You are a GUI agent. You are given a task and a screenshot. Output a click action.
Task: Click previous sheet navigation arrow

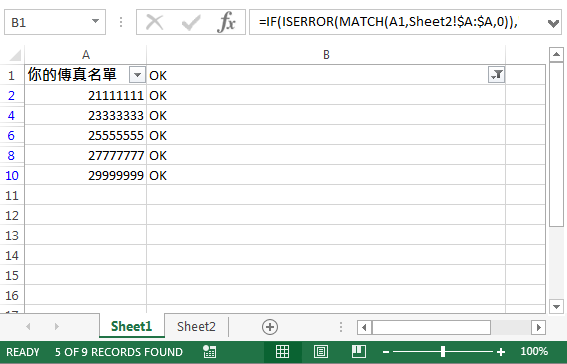(28, 327)
